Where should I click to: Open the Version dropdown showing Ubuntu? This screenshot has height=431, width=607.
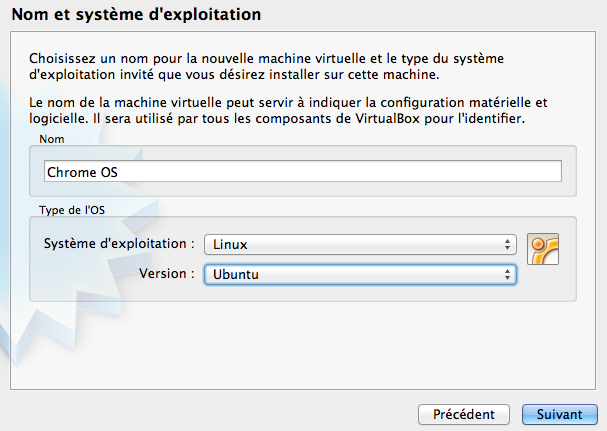click(359, 274)
